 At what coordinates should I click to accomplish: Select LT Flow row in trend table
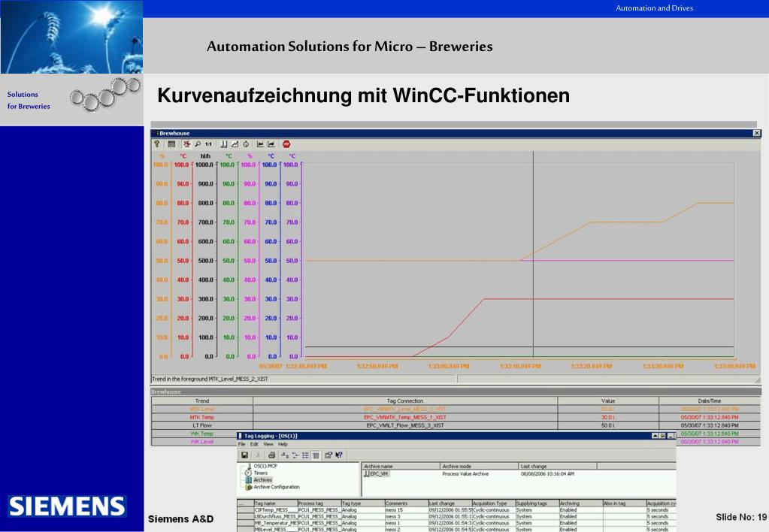tap(456, 425)
